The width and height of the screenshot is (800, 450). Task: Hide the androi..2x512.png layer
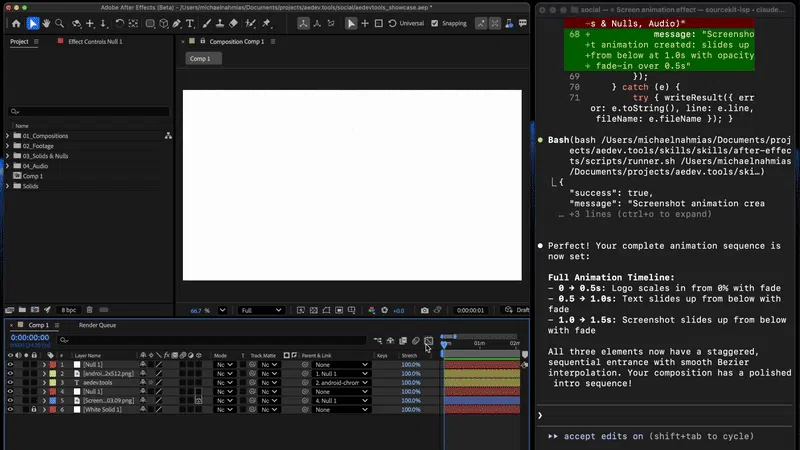pos(10,373)
